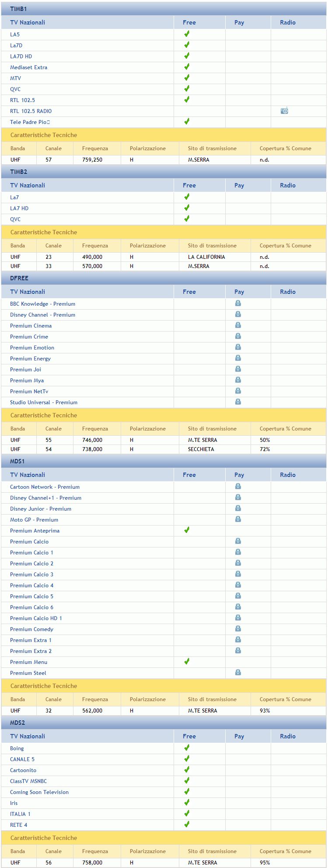Click the lock icon for Premium Calcio HD 1
The image size is (328, 868).
coord(238,617)
